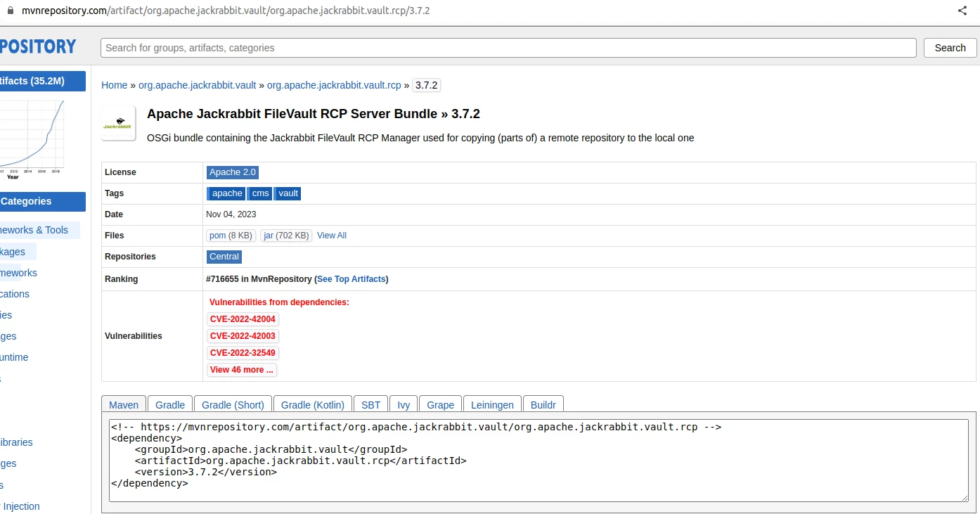Image resolution: width=980 pixels, height=514 pixels.
Task: Click the Vulnerabilities row label
Action: [x=134, y=336]
